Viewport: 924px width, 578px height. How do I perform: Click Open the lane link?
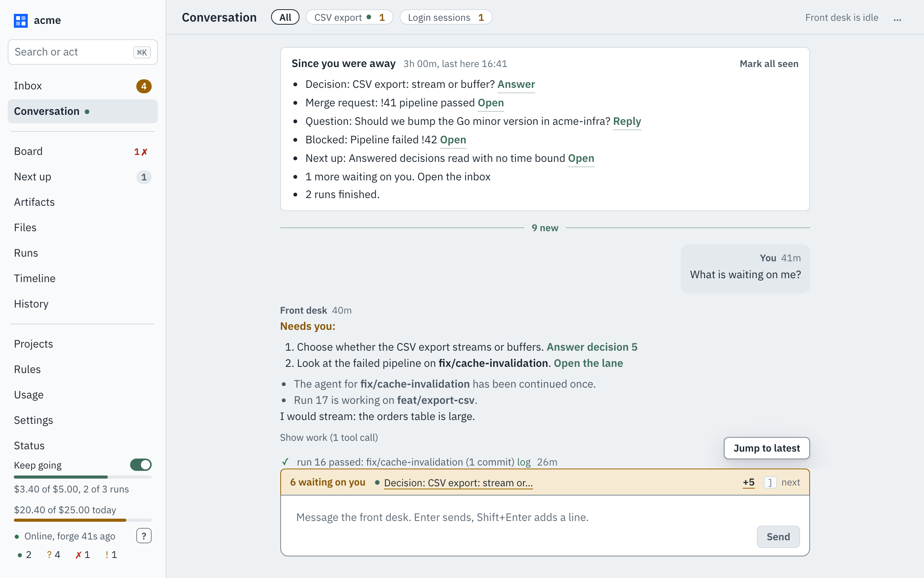pyautogui.click(x=588, y=363)
